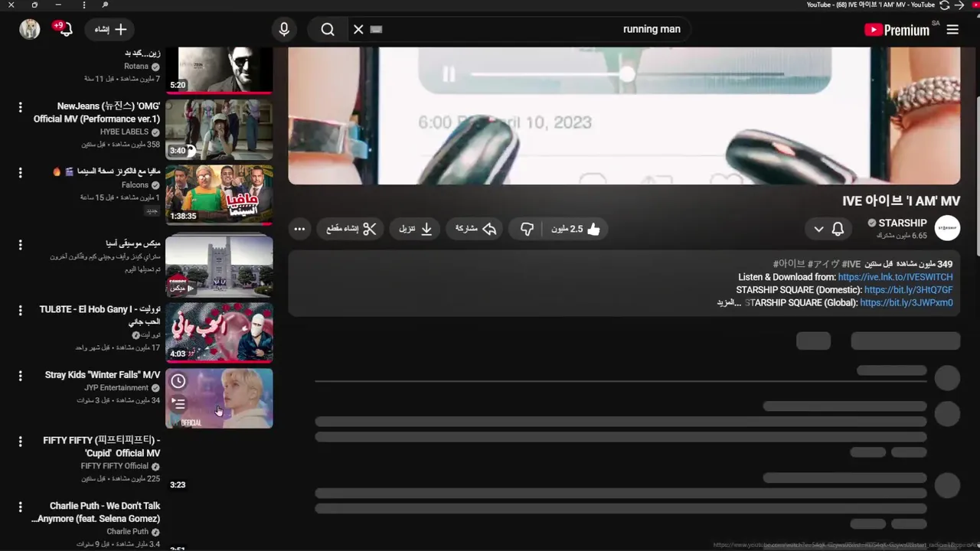Like the video (2.5 million)

click(577, 229)
